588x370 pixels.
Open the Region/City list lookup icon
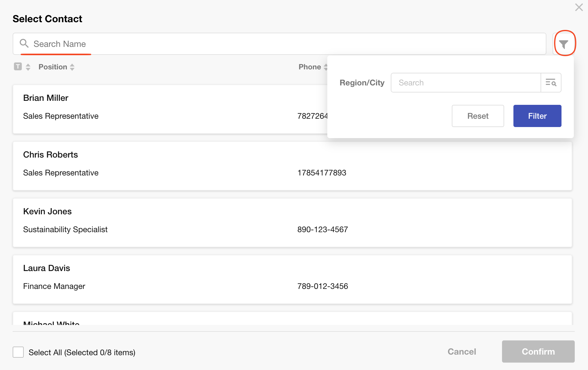point(551,83)
